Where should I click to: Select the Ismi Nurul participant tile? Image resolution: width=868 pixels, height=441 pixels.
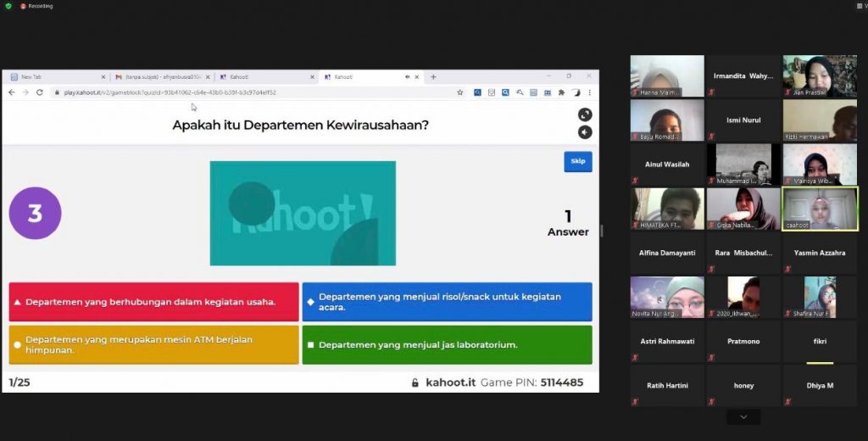(743, 120)
